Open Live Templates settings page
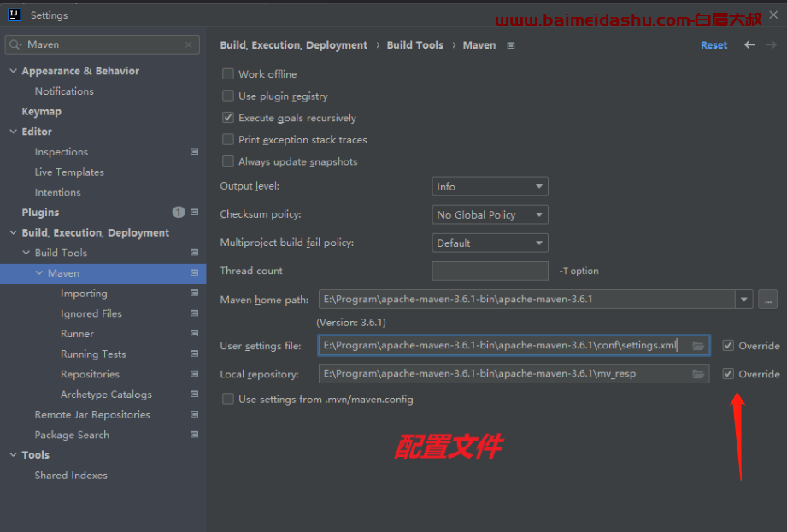 tap(69, 172)
